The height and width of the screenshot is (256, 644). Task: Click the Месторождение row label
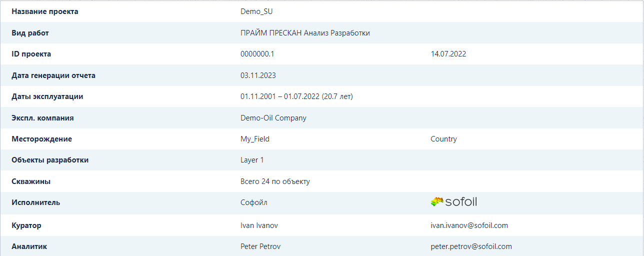[x=41, y=139]
